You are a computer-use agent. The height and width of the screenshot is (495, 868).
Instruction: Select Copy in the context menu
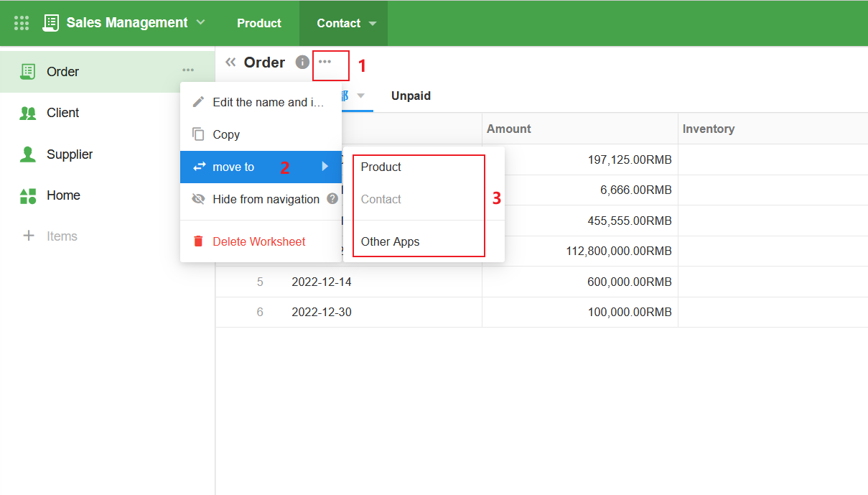point(226,134)
